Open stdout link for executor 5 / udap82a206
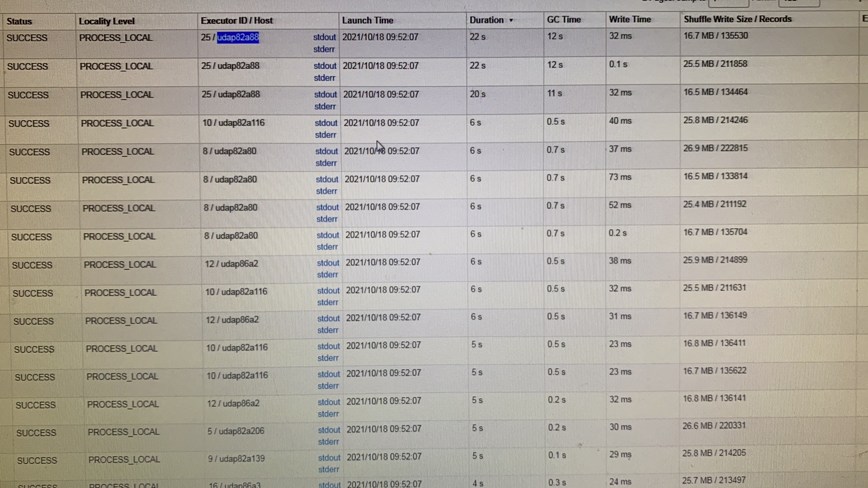Viewport: 868px width, 488px height. (329, 430)
